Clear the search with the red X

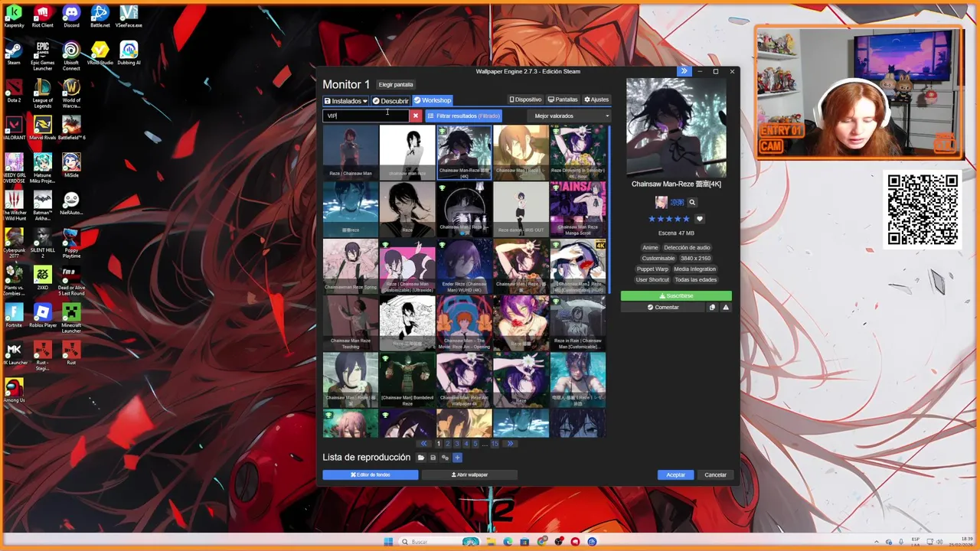(x=416, y=116)
